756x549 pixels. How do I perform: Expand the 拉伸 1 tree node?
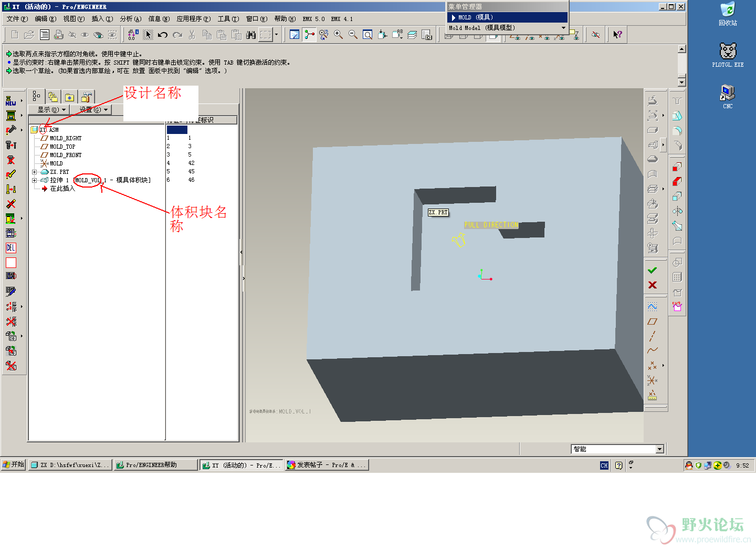point(35,180)
